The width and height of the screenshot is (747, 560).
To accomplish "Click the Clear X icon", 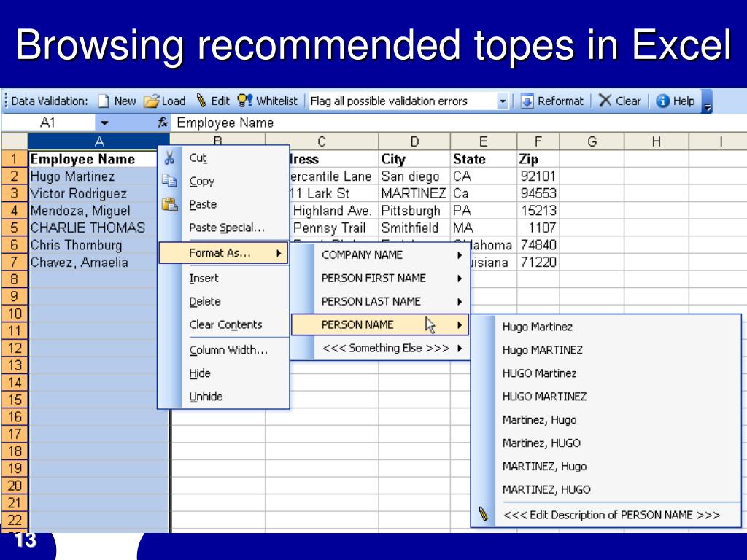I will click(605, 101).
